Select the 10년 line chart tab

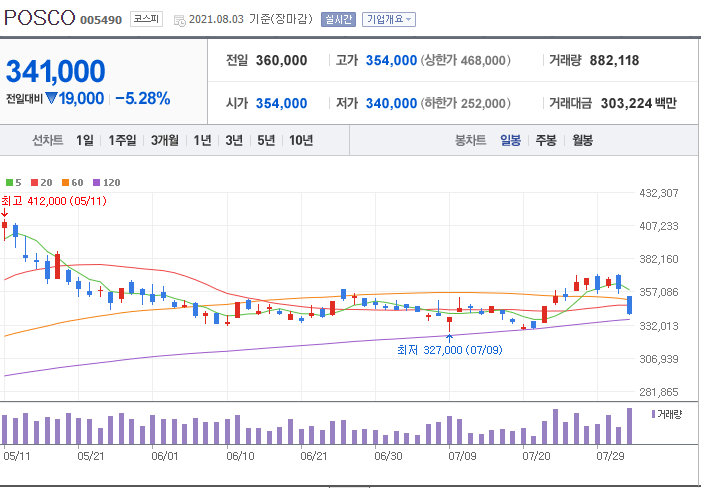(x=301, y=140)
